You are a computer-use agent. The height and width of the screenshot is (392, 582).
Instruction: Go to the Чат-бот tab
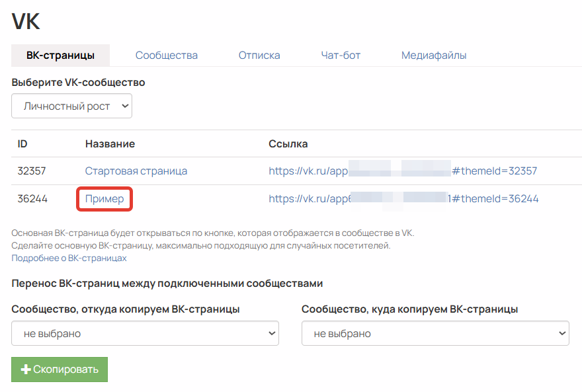(341, 56)
